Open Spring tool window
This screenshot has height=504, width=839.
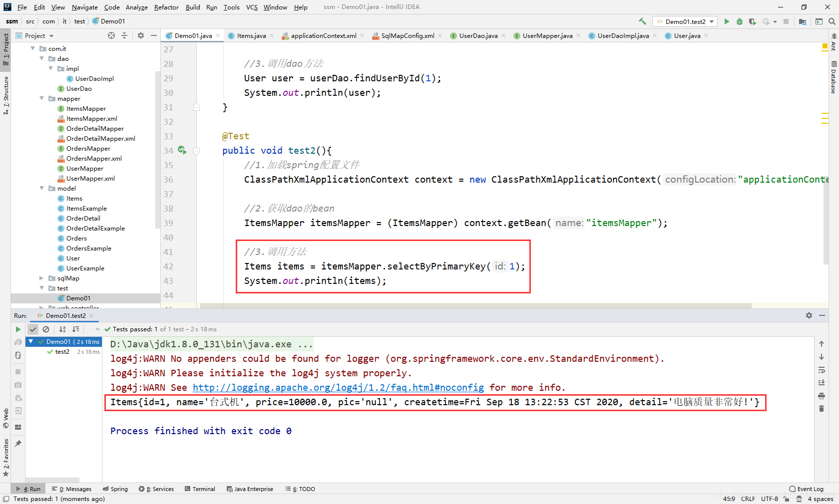pyautogui.click(x=115, y=489)
